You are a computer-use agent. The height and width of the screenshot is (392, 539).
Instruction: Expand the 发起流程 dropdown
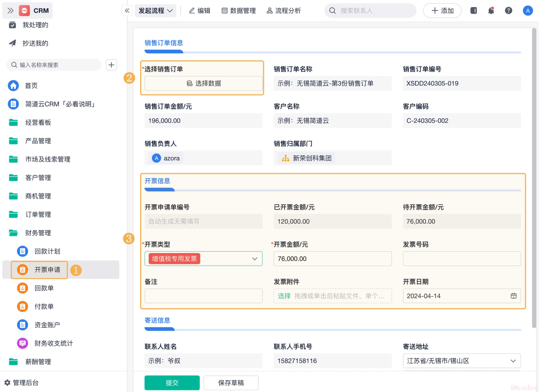[x=155, y=11]
